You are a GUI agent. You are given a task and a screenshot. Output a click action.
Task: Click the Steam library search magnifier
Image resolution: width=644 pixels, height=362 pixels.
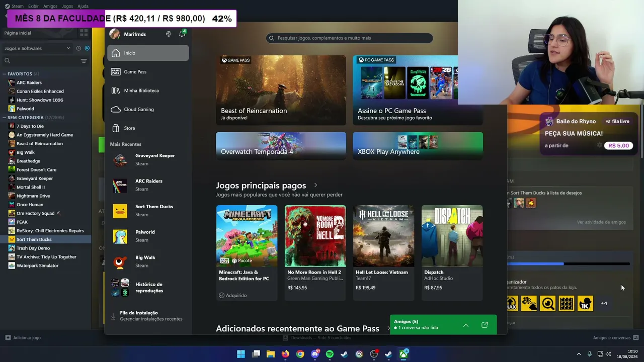(x=7, y=61)
